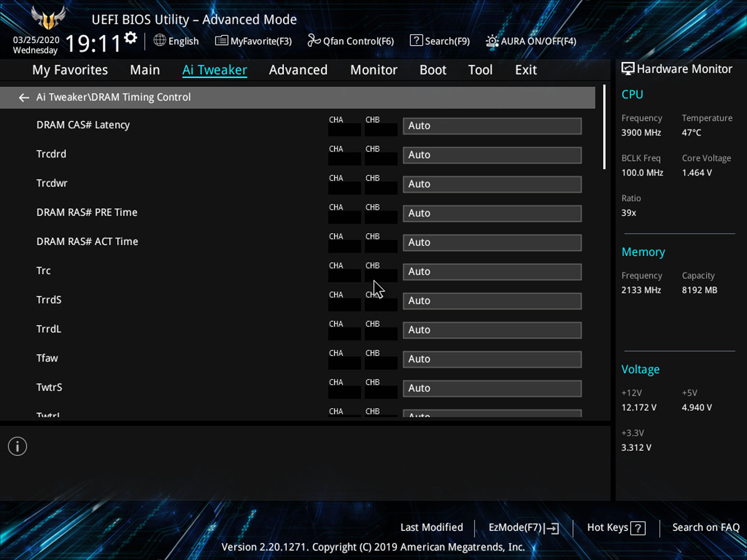Viewport: 747px width, 560px height.
Task: Switch to the Monitor tab
Action: coord(374,70)
